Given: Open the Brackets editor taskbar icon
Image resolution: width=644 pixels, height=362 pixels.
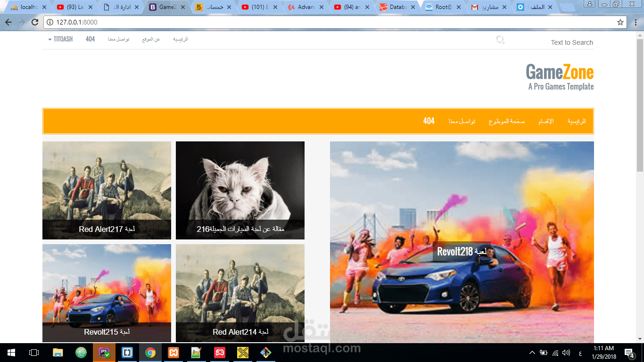Looking at the screenshot, I should point(127,352).
